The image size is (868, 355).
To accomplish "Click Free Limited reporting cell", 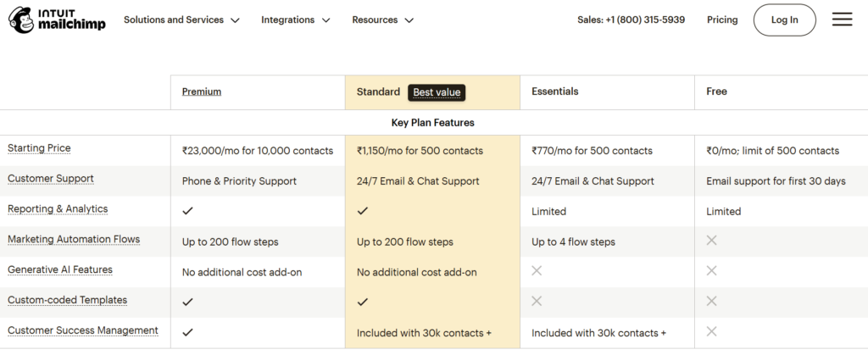I will coord(724,212).
